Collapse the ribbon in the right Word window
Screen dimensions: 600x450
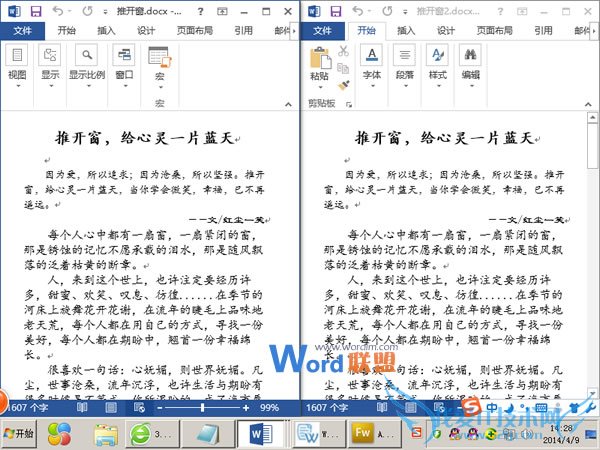[x=588, y=104]
